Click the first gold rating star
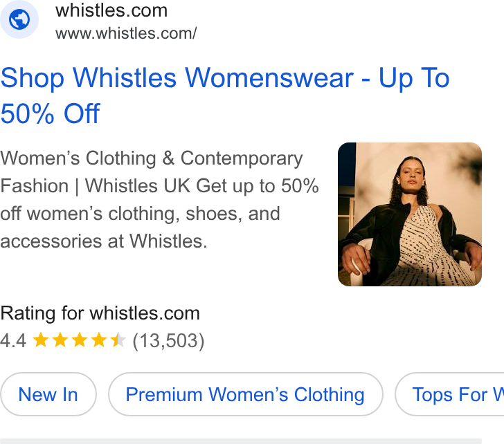Image resolution: width=504 pixels, height=444 pixels. [x=41, y=340]
